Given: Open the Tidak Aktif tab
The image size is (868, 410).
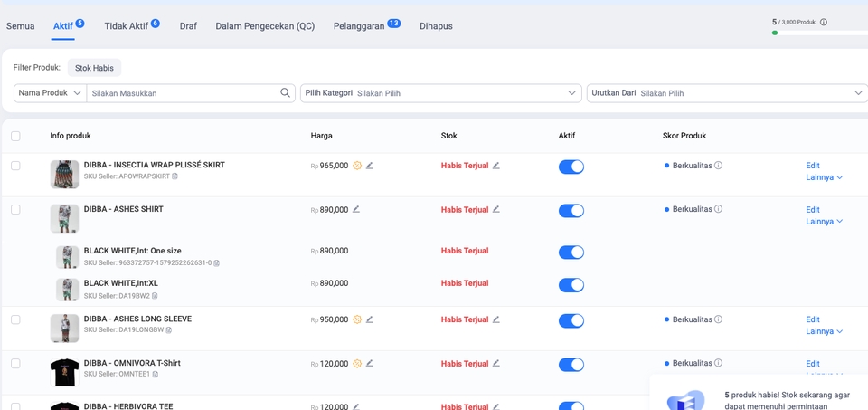Looking at the screenshot, I should (x=127, y=26).
